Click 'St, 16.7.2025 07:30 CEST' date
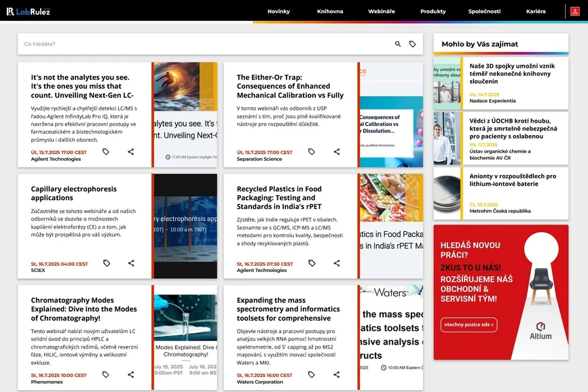Screen dimensions: 588x392 point(265,264)
